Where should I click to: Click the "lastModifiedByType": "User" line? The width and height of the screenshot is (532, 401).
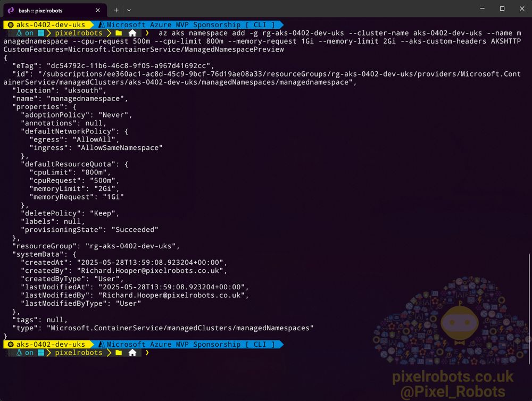[81, 304]
